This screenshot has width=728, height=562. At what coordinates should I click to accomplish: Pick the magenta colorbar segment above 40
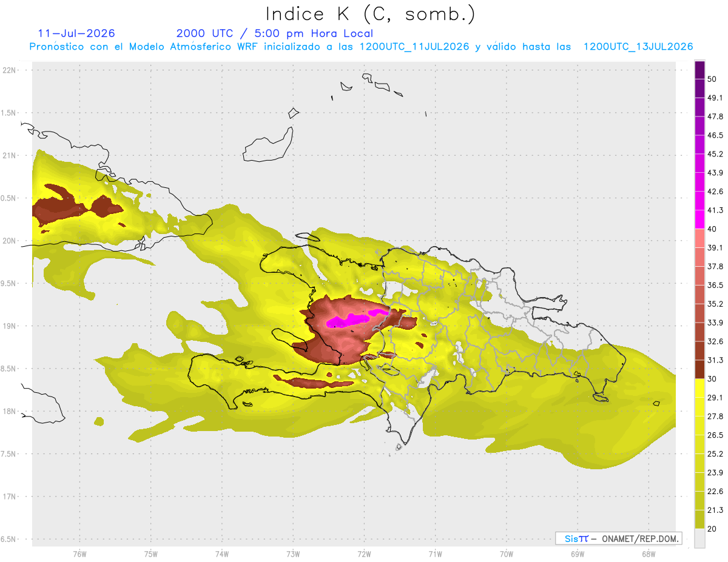point(699,219)
